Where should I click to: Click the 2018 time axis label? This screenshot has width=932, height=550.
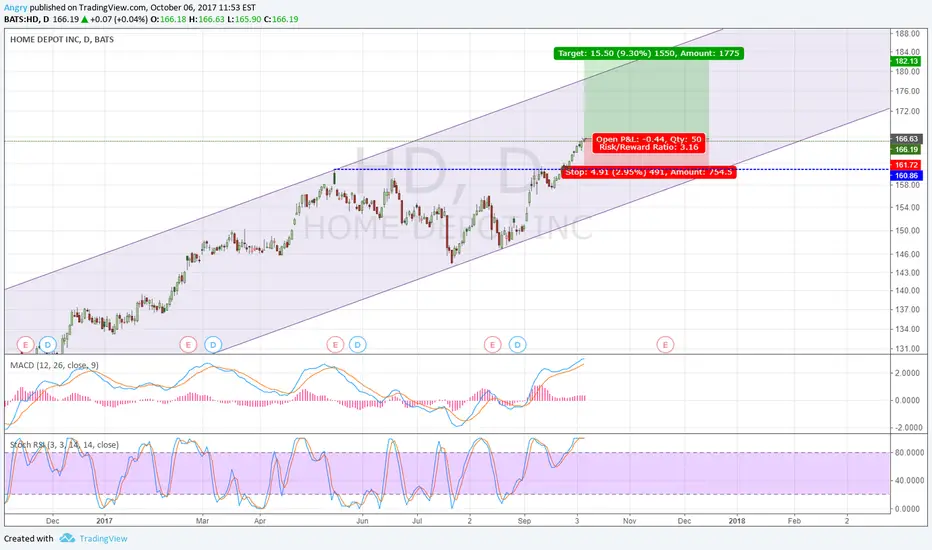point(737,521)
